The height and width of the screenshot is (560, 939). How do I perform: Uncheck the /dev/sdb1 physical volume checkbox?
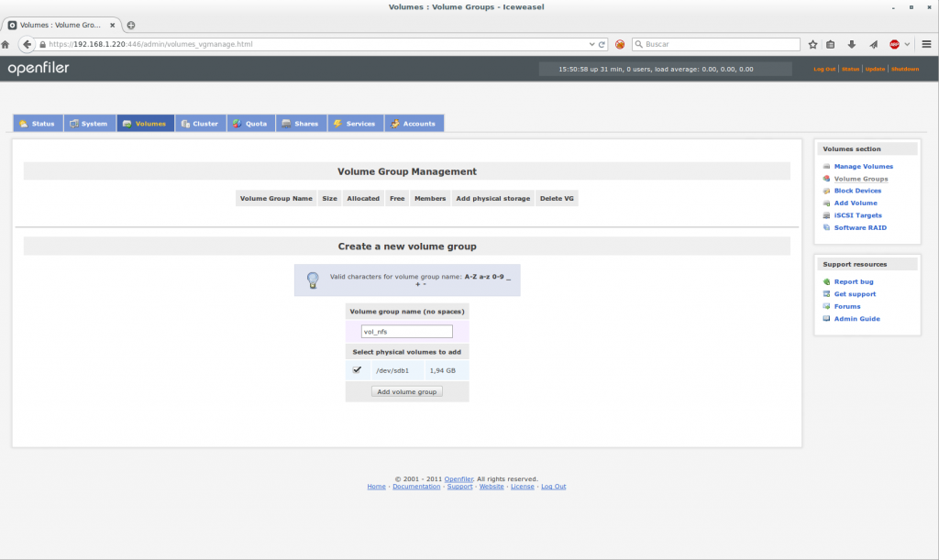tap(357, 370)
